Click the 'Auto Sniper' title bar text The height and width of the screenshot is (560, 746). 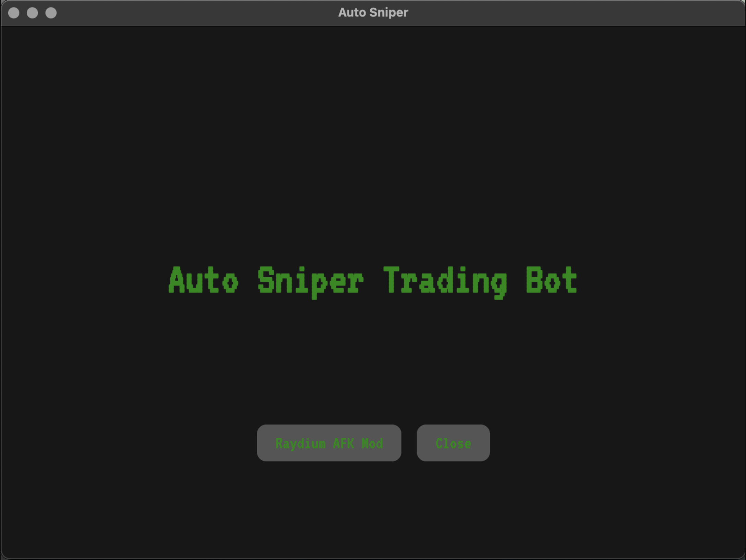[x=373, y=12]
